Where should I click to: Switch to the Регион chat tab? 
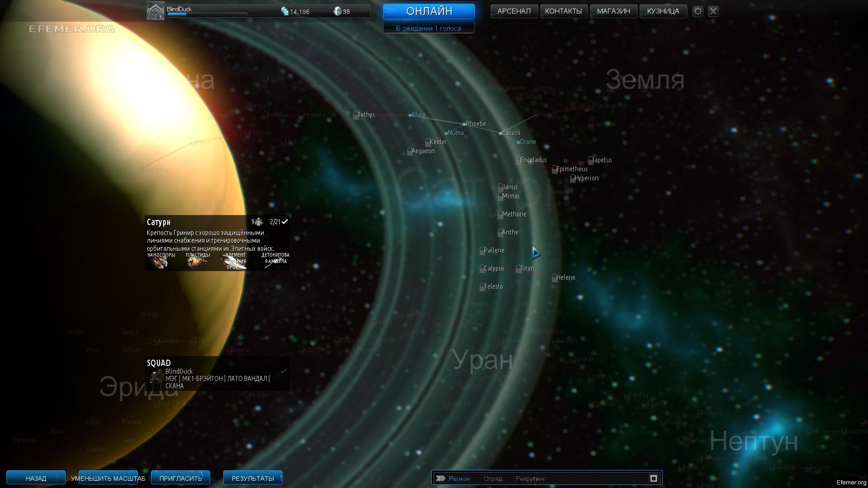tap(459, 479)
